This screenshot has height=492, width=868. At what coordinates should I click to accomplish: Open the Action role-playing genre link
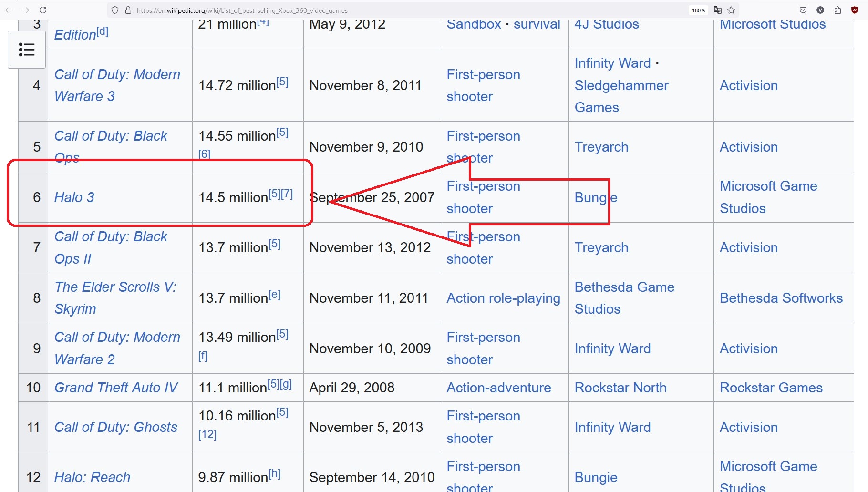click(503, 298)
